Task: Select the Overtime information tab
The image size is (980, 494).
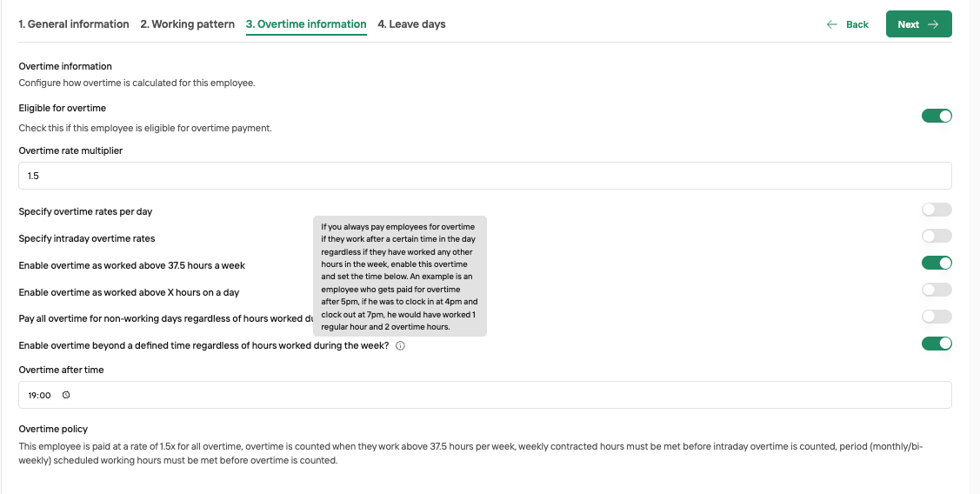Action: pyautogui.click(x=306, y=24)
